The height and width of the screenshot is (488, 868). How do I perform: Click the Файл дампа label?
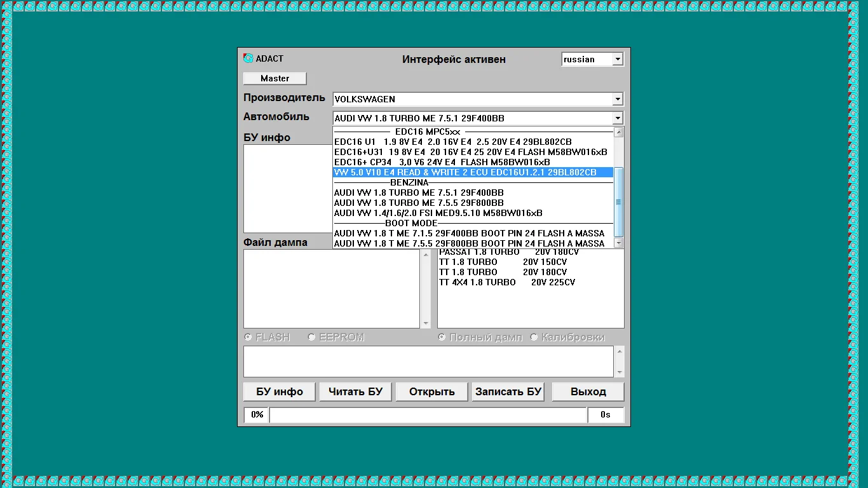pyautogui.click(x=275, y=242)
